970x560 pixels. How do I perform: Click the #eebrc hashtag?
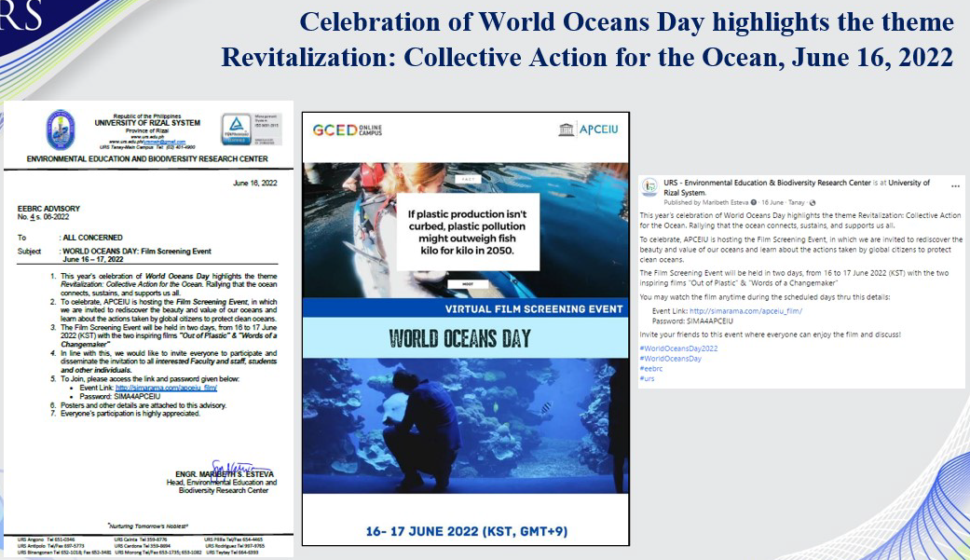pyautogui.click(x=650, y=368)
